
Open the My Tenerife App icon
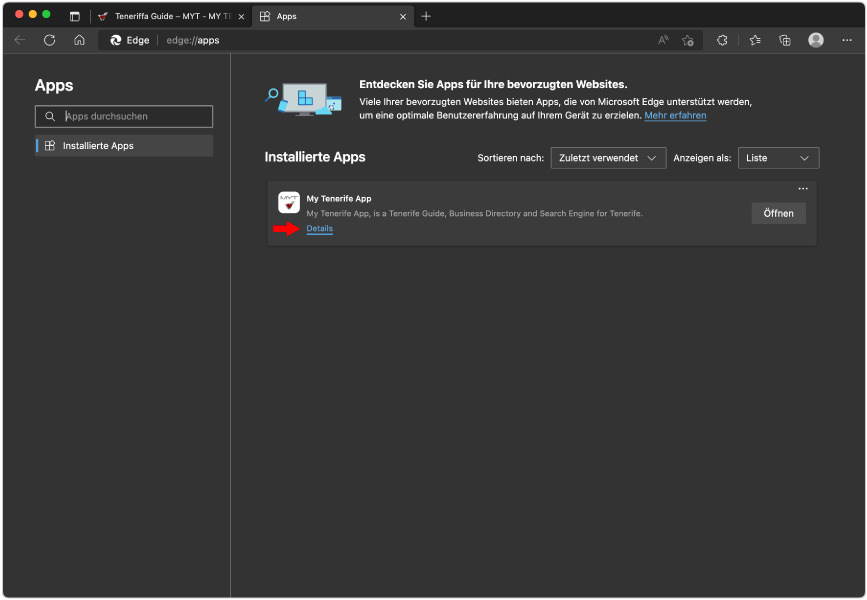289,202
